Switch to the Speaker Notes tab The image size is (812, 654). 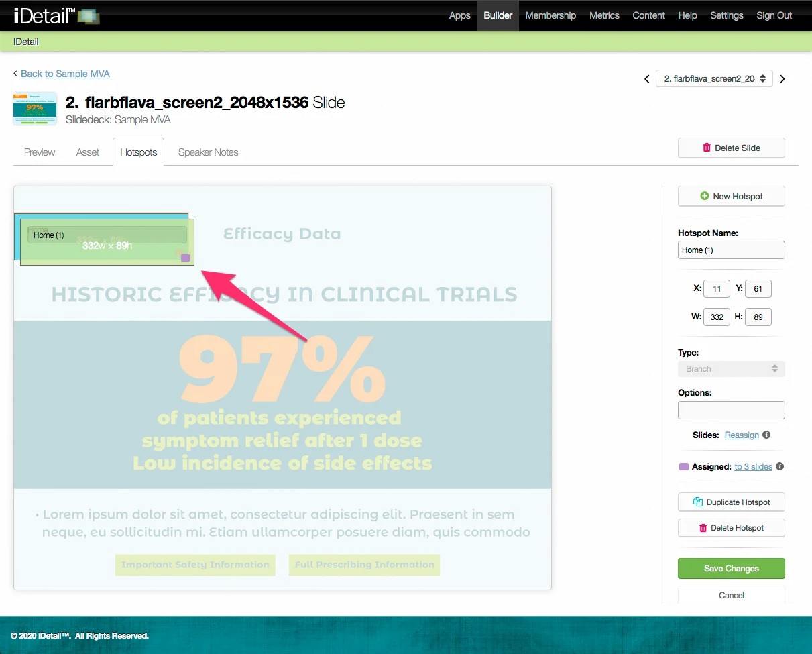pyautogui.click(x=209, y=152)
